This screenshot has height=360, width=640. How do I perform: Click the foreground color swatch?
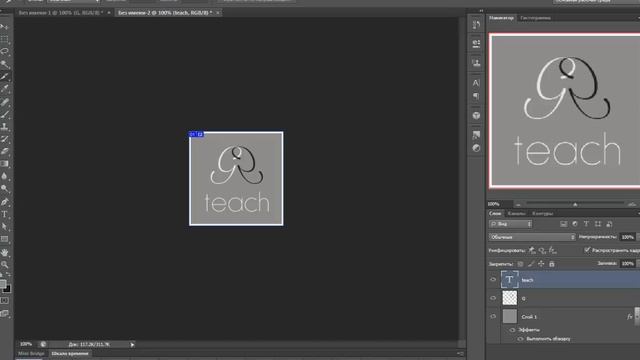(3, 284)
